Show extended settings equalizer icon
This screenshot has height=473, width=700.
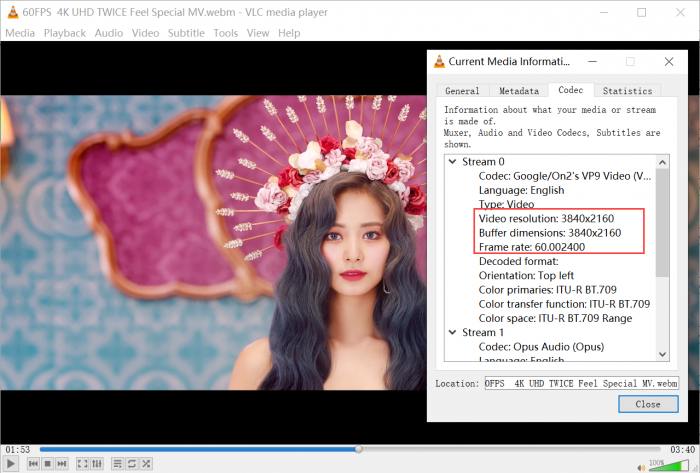(x=97, y=464)
